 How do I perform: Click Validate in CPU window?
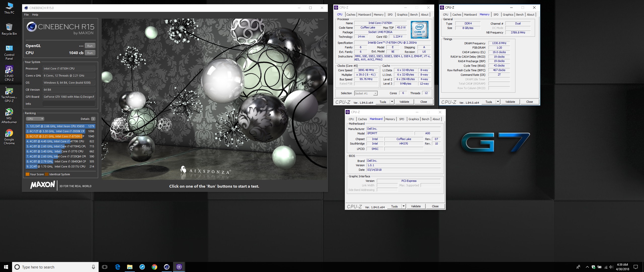[x=404, y=102]
